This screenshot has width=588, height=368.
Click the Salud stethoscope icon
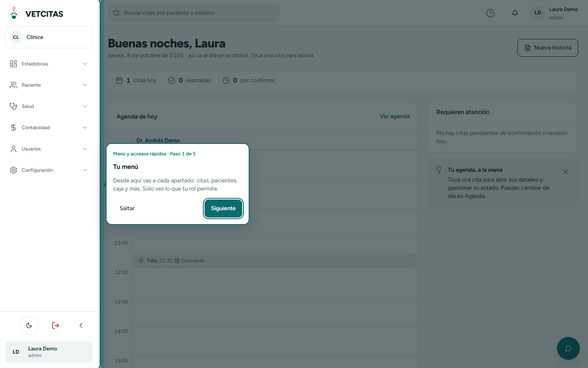click(13, 106)
